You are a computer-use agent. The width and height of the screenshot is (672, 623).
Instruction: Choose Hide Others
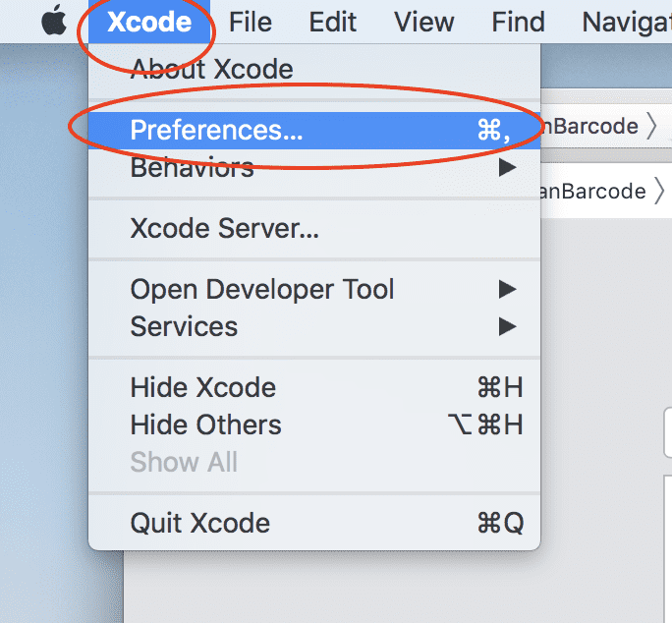pos(205,425)
